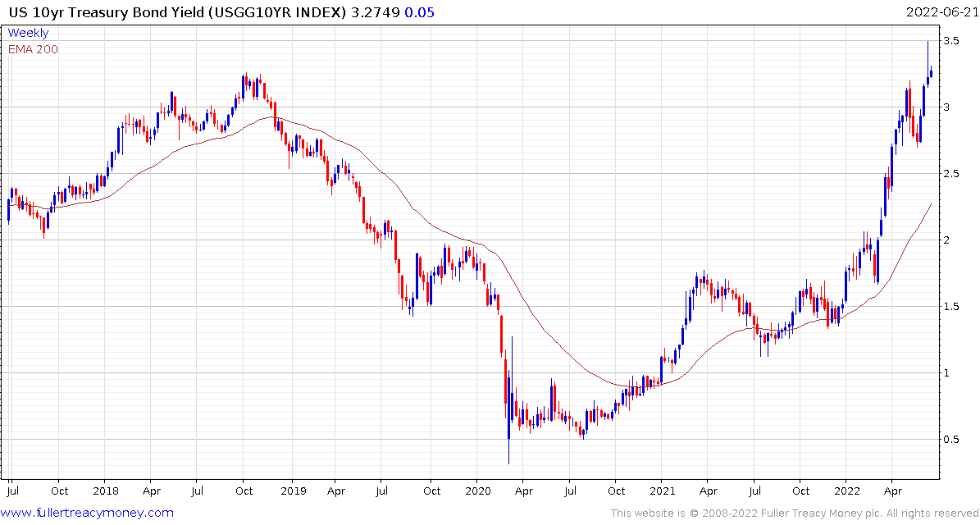This screenshot has height=525, width=980.
Task: Open the www.fullertreacymoney.com link
Action: point(87,514)
